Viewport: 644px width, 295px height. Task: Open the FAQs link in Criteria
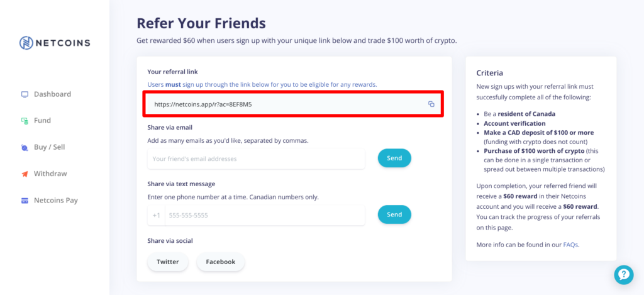[570, 245]
